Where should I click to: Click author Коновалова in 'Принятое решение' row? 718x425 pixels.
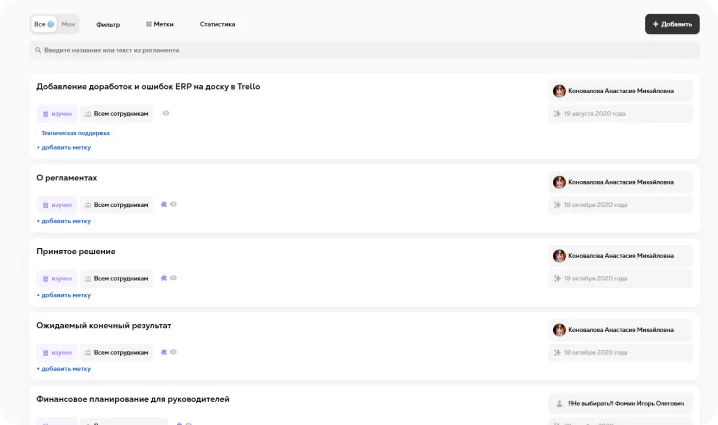tap(621, 256)
